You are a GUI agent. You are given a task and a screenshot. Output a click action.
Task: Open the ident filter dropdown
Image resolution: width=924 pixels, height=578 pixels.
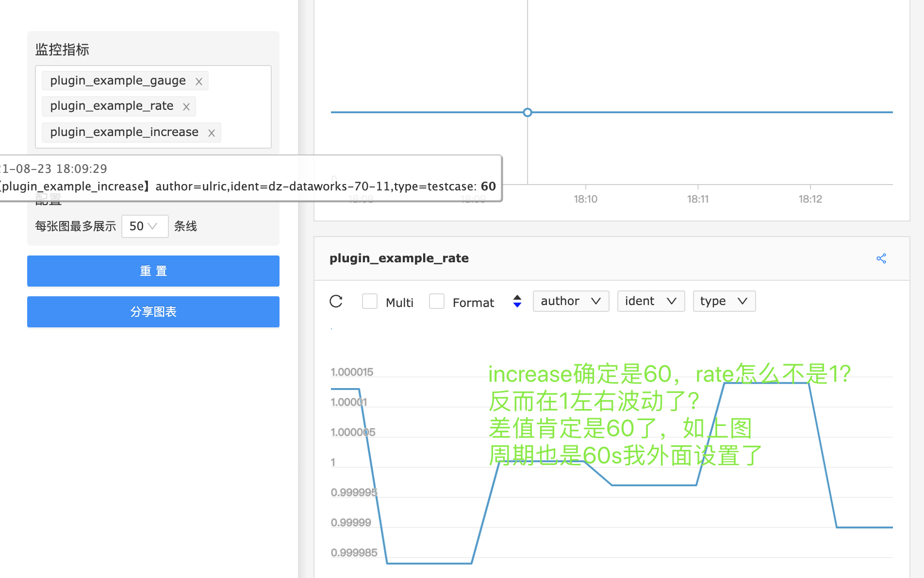(650, 301)
